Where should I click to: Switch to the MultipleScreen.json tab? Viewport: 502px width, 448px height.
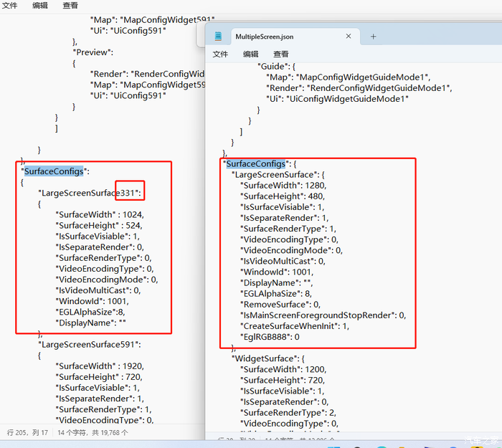(264, 37)
